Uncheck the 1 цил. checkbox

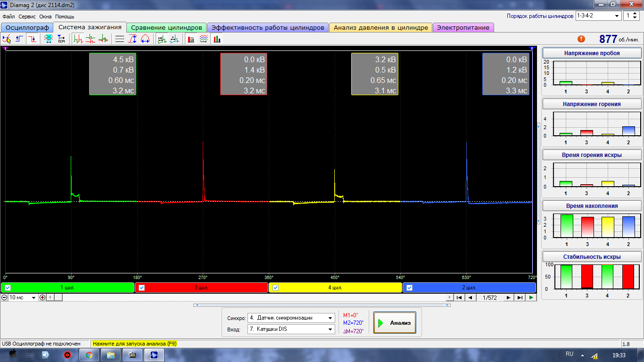click(8, 288)
